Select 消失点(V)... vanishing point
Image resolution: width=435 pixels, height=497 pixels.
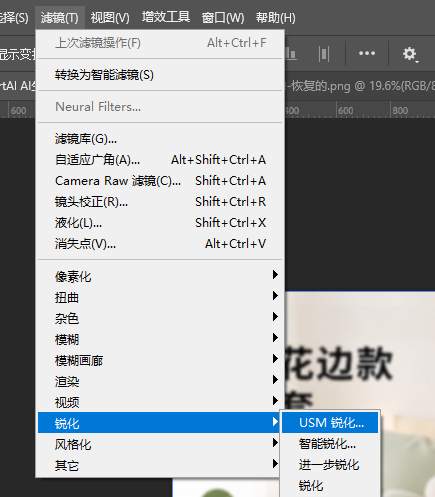(160, 244)
